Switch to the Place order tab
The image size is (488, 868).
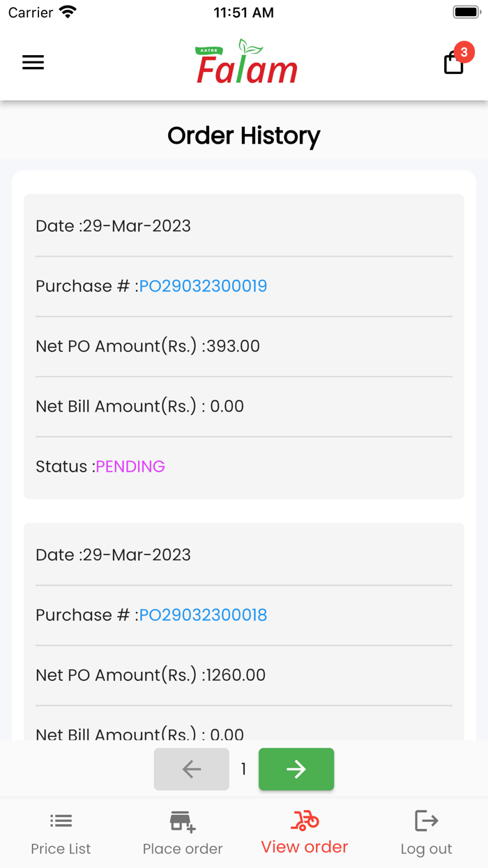click(x=183, y=848)
